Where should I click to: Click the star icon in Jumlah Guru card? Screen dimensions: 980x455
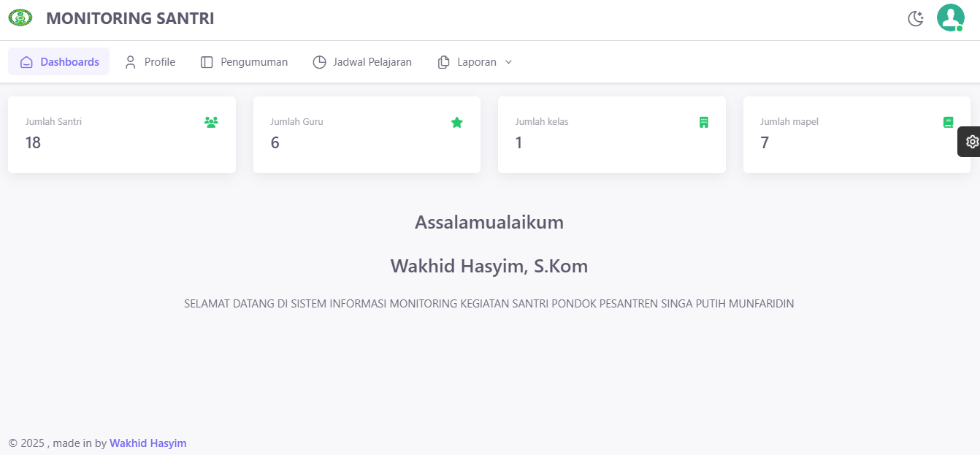pos(457,123)
